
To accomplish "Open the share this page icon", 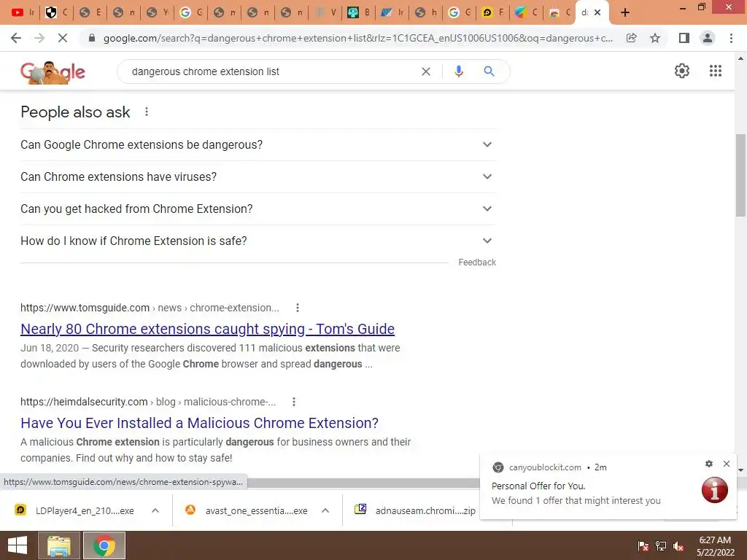I will [631, 38].
